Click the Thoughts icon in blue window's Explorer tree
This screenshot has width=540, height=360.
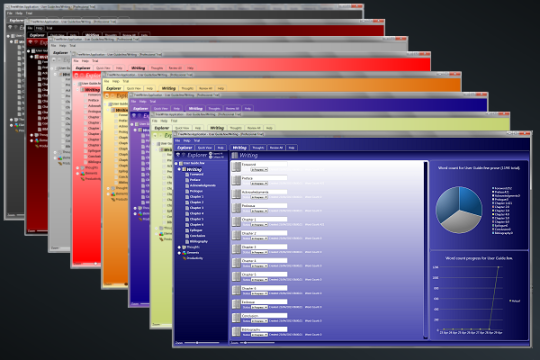184,247
